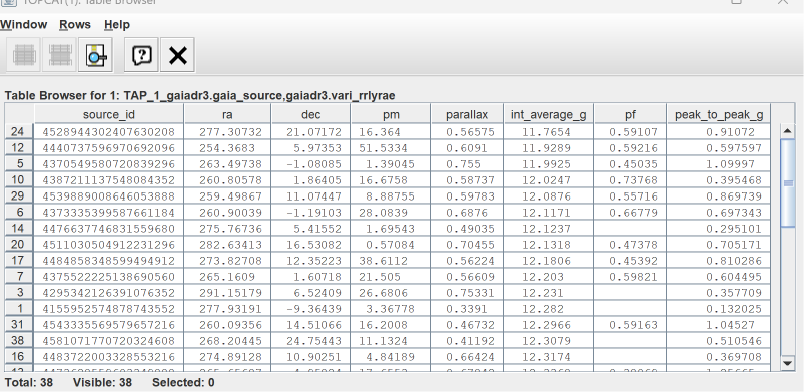The width and height of the screenshot is (804, 392).
Task: Select row index 16
Action: click(18, 357)
